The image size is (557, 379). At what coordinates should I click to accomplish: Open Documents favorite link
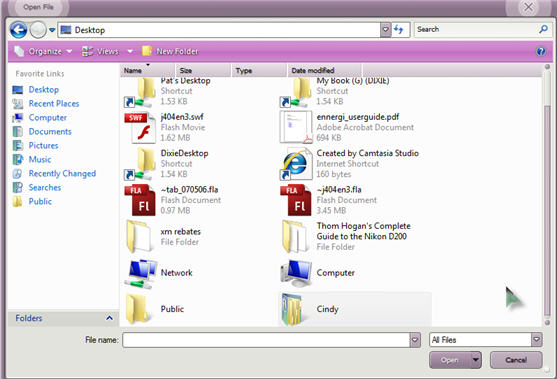[x=50, y=131]
